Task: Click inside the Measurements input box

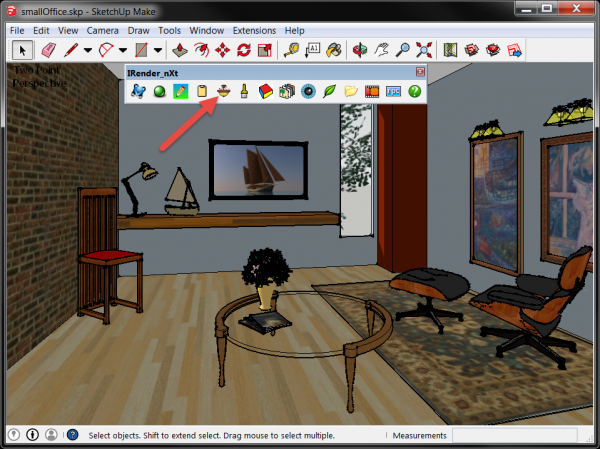Action: click(x=515, y=435)
